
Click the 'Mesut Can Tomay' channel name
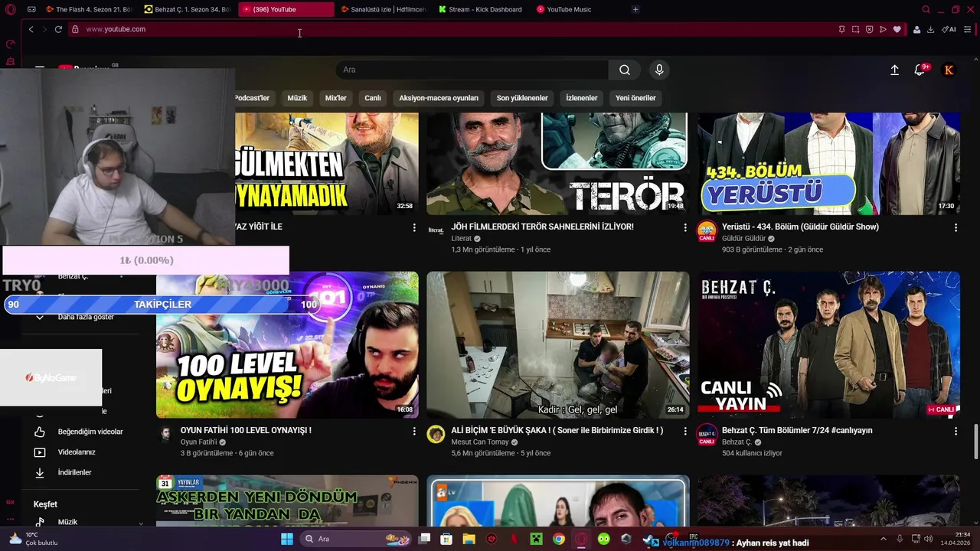click(480, 442)
